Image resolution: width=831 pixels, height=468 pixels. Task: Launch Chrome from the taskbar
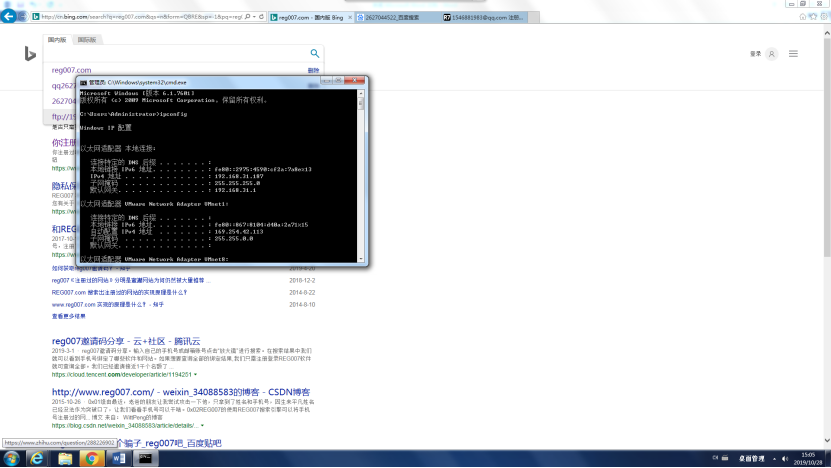(x=92, y=458)
